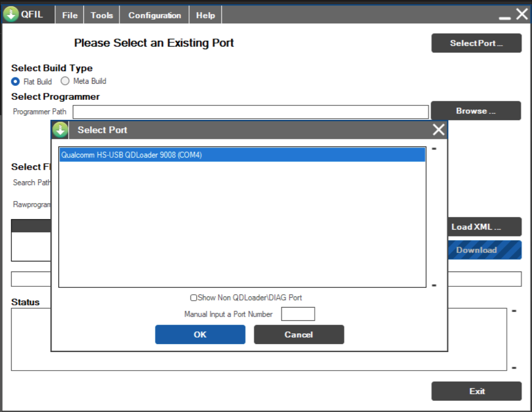Click the Select Port dialog's green arrow icon

click(x=60, y=130)
